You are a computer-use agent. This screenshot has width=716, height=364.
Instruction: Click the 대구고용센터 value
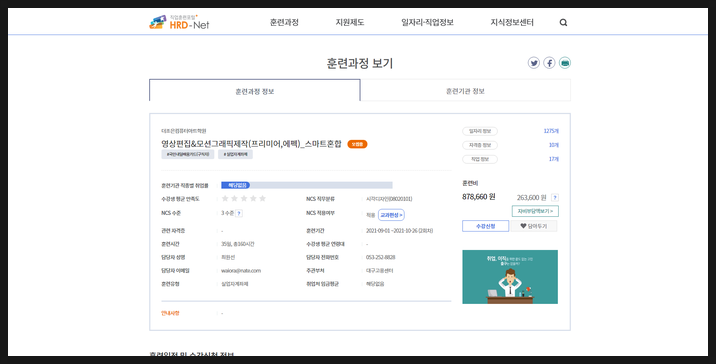pyautogui.click(x=379, y=271)
